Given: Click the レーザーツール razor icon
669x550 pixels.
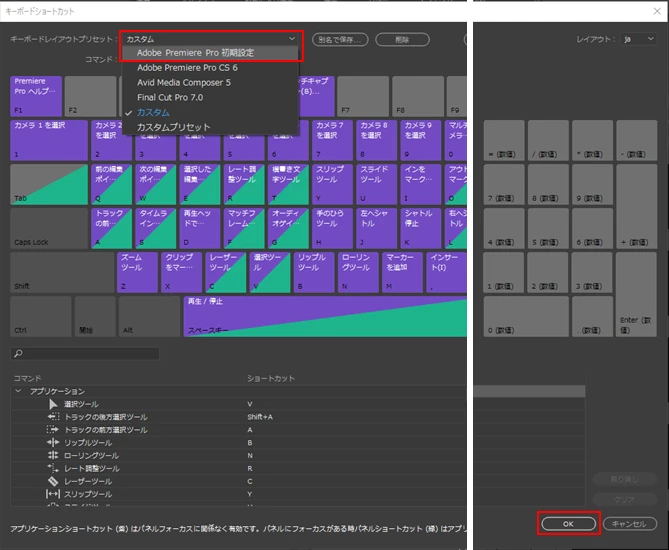Looking at the screenshot, I should [x=53, y=481].
